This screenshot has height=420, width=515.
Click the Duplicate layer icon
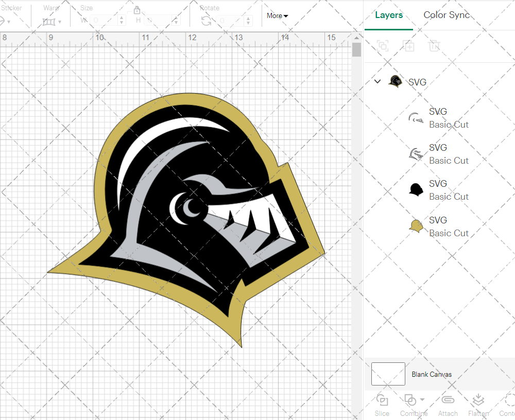click(x=409, y=46)
